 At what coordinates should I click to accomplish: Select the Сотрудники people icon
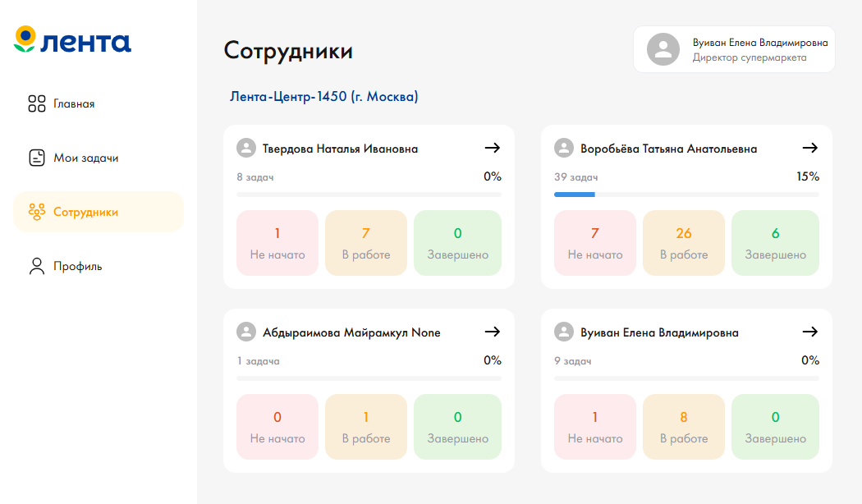tap(37, 212)
